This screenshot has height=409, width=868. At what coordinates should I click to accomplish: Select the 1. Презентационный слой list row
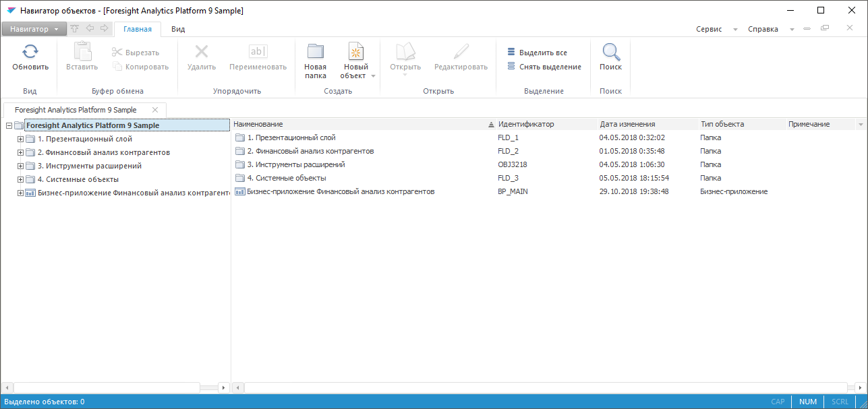548,137
